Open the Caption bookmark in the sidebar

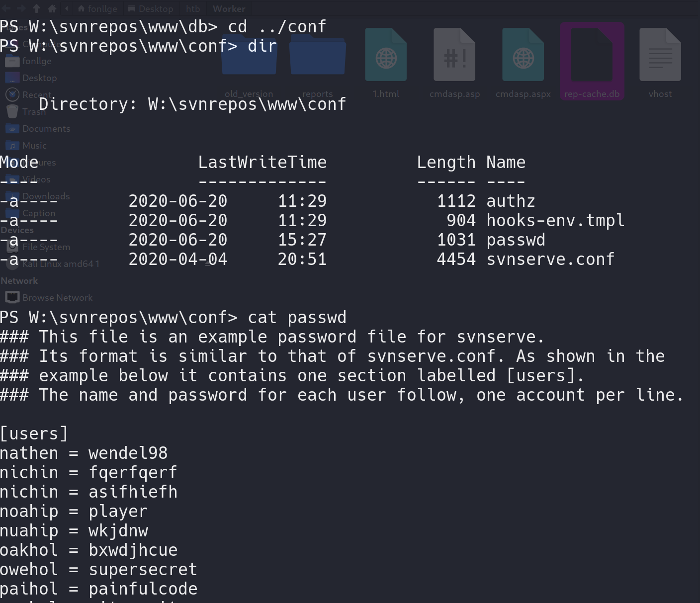click(x=39, y=213)
